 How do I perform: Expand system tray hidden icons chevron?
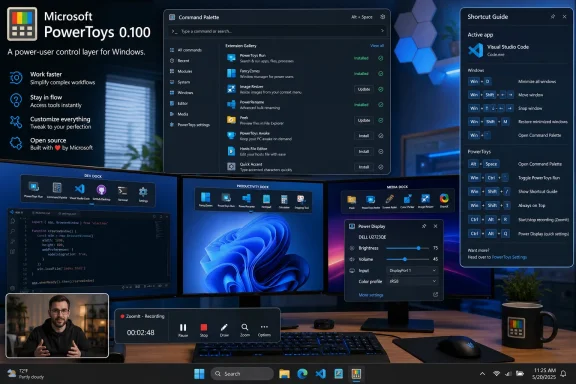(482, 374)
